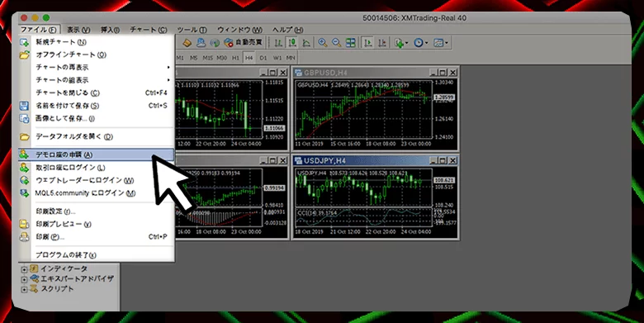The width and height of the screenshot is (644, 323).
Task: Expand the チャートの組表示 submenu
Action: [97, 80]
